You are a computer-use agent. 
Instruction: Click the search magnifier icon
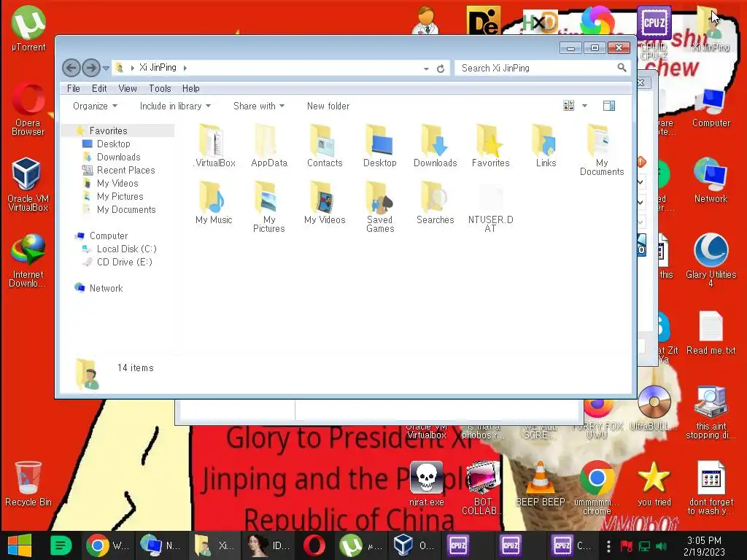(622, 68)
